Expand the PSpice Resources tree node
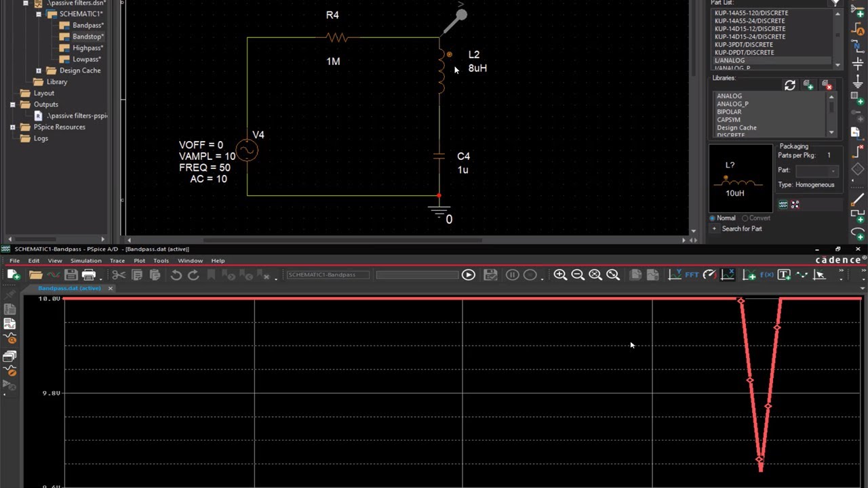The image size is (868, 488). 13,127
